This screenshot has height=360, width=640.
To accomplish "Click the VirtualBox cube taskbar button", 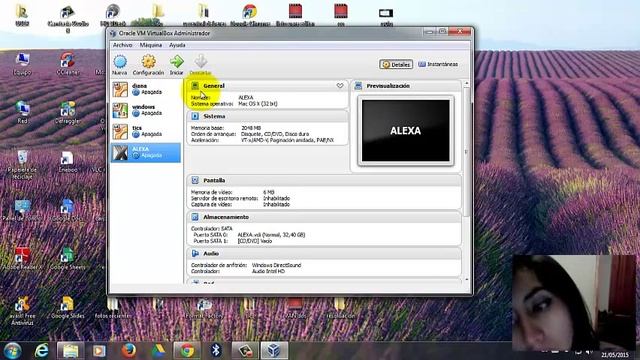I will tap(273, 351).
